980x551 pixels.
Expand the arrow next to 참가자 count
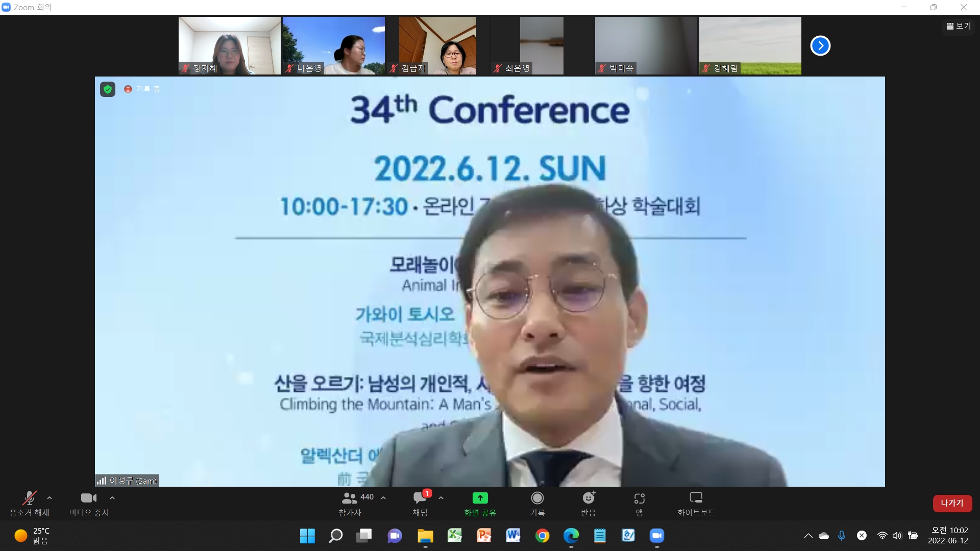383,498
